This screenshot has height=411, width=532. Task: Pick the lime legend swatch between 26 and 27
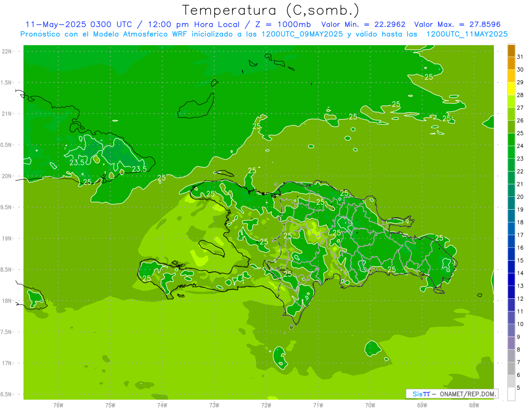511,114
